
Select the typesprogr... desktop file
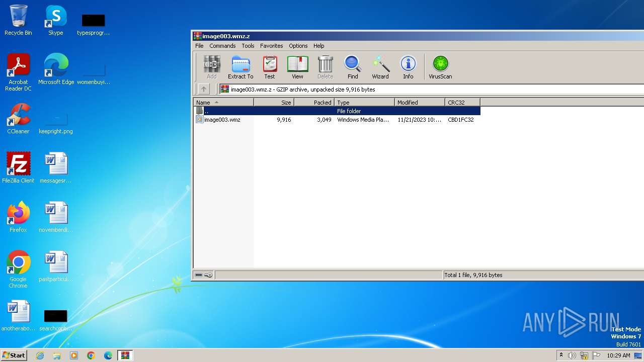(94, 23)
